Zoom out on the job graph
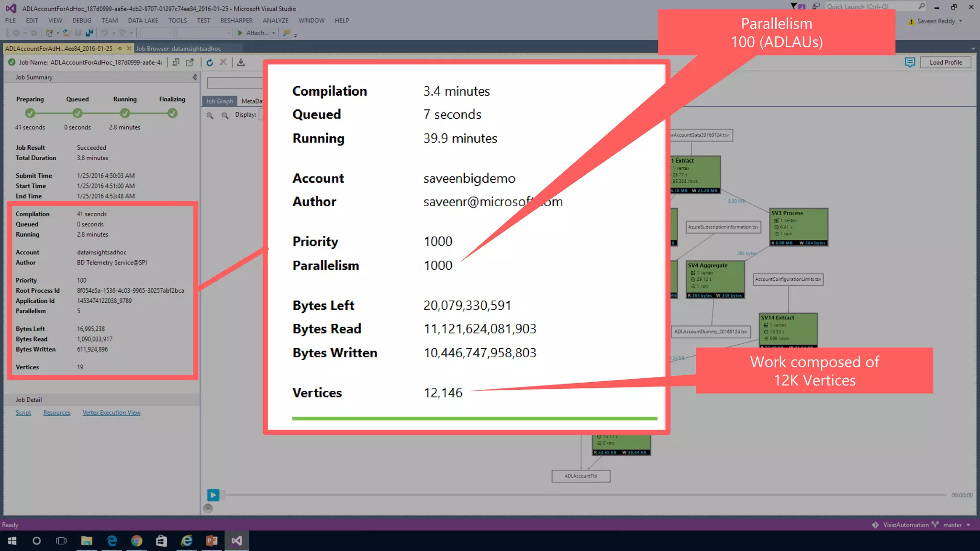 click(x=225, y=115)
